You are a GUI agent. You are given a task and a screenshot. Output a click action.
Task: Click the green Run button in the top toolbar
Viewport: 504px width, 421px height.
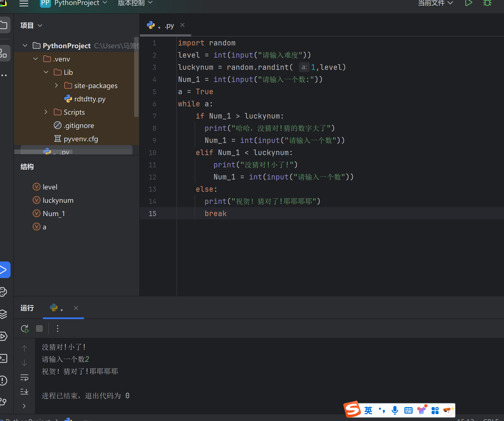point(468,3)
